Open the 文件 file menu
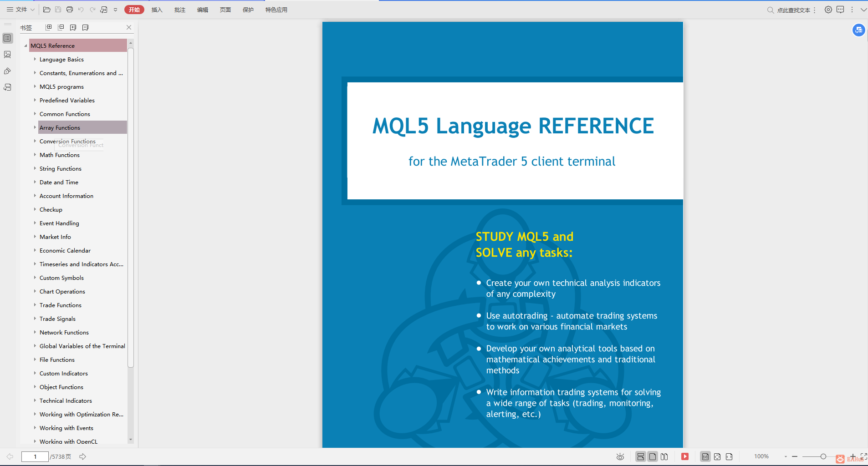The height and width of the screenshot is (466, 868). 20,10
